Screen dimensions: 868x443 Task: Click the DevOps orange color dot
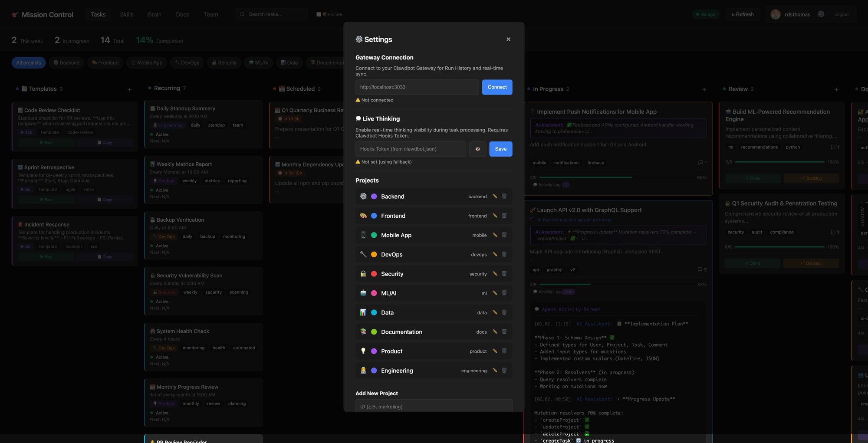click(x=374, y=255)
